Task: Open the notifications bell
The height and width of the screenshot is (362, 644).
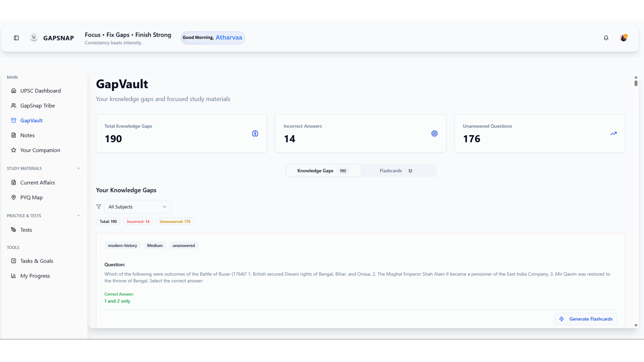Action: pyautogui.click(x=606, y=38)
